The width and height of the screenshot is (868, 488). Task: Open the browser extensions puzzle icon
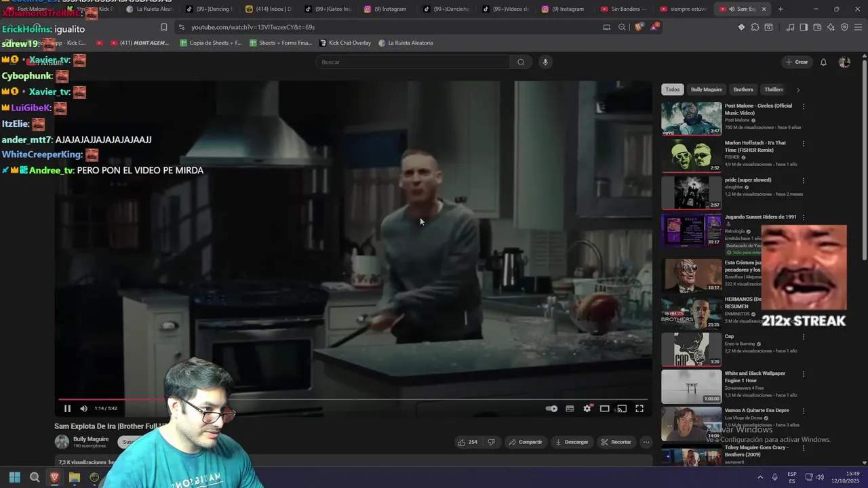click(755, 27)
